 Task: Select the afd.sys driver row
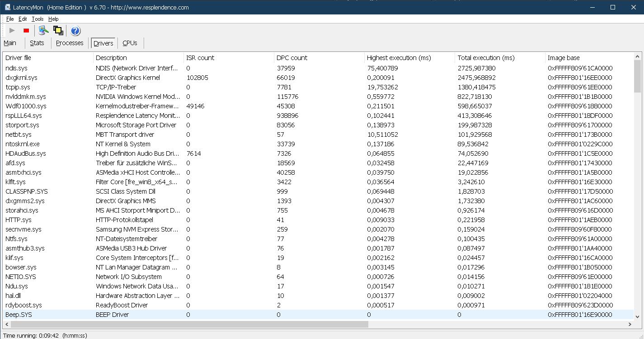click(x=318, y=163)
